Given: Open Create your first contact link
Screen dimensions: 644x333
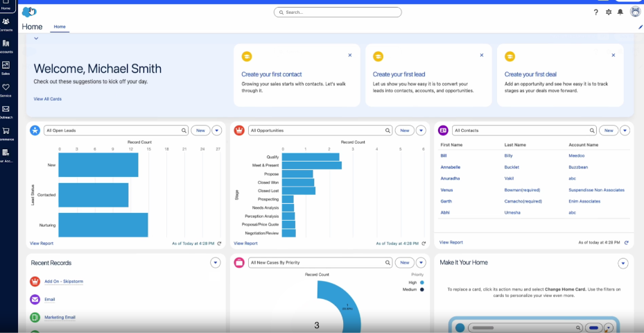Looking at the screenshot, I should pos(272,74).
